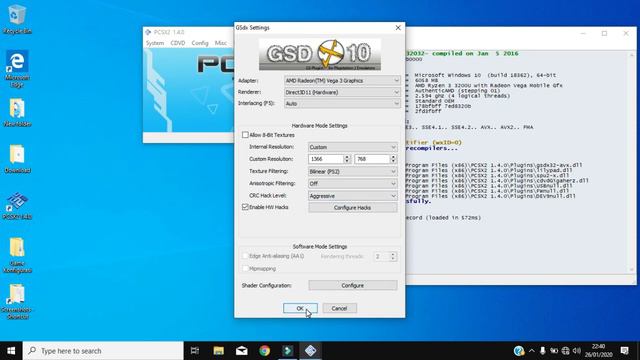This screenshot has width=640, height=360.
Task: Open the Recycle Bin desktop icon
Action: pos(17,20)
